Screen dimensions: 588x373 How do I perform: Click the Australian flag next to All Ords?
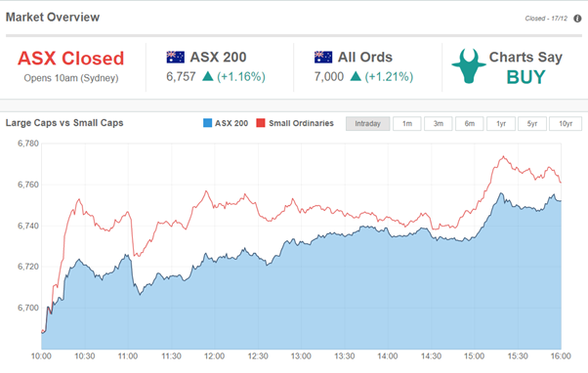point(323,57)
